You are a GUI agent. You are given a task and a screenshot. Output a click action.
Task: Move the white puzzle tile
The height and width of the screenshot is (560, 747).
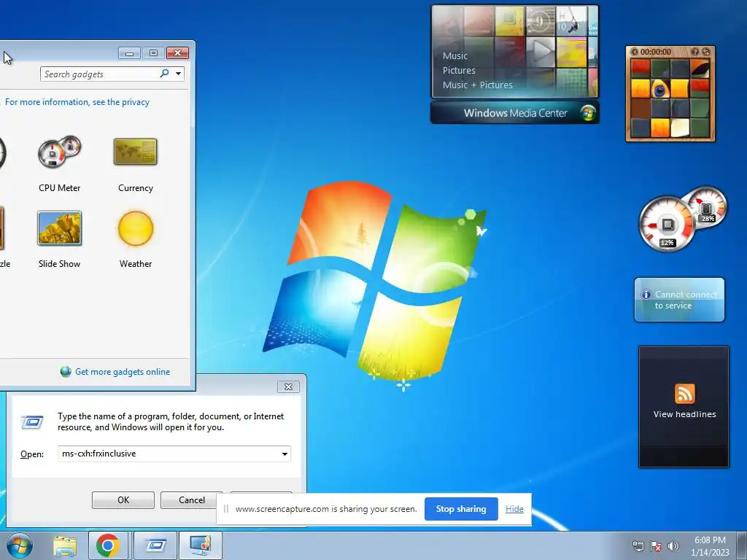click(679, 128)
